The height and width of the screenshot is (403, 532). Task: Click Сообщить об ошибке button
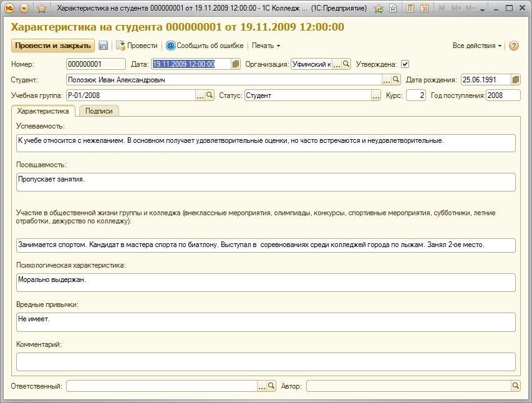(205, 46)
